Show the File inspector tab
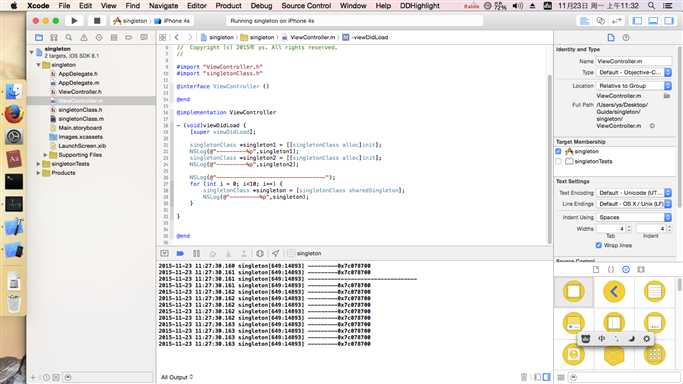 pyautogui.click(x=611, y=37)
